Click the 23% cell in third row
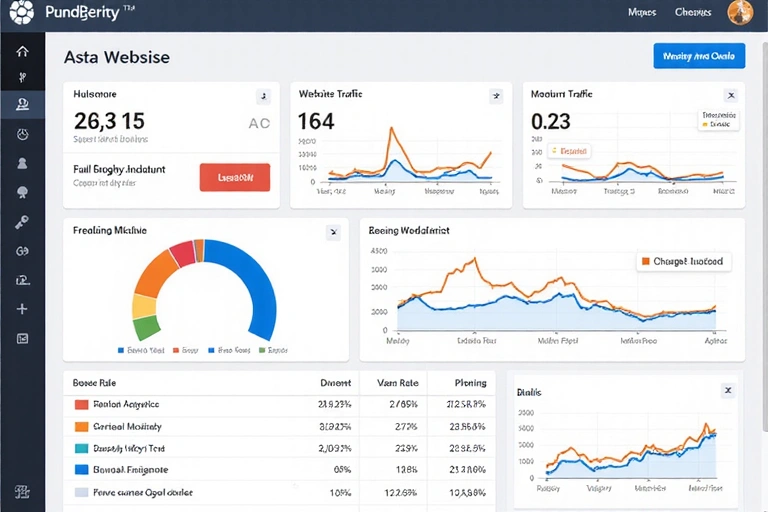Viewport: 768px width, 512px height. [x=406, y=448]
